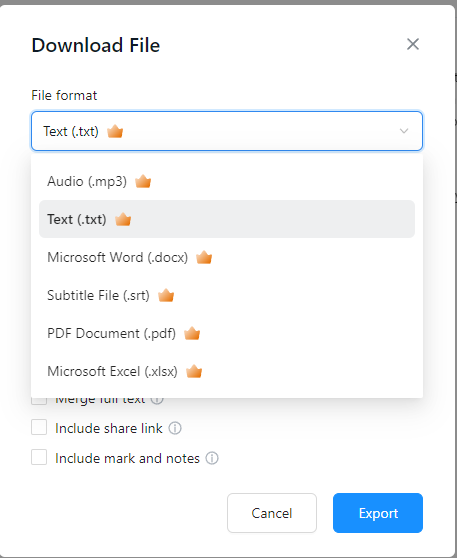Enable the Include share link checkbox
Screen dimensions: 457x558
click(39, 427)
